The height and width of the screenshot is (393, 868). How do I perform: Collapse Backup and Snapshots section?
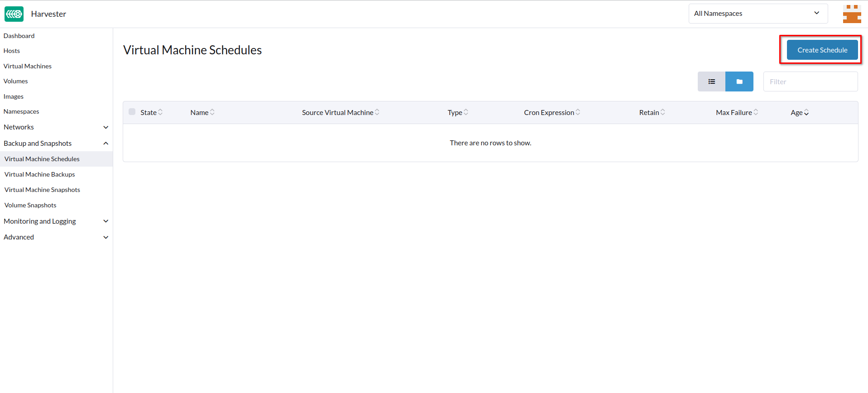[56, 144]
